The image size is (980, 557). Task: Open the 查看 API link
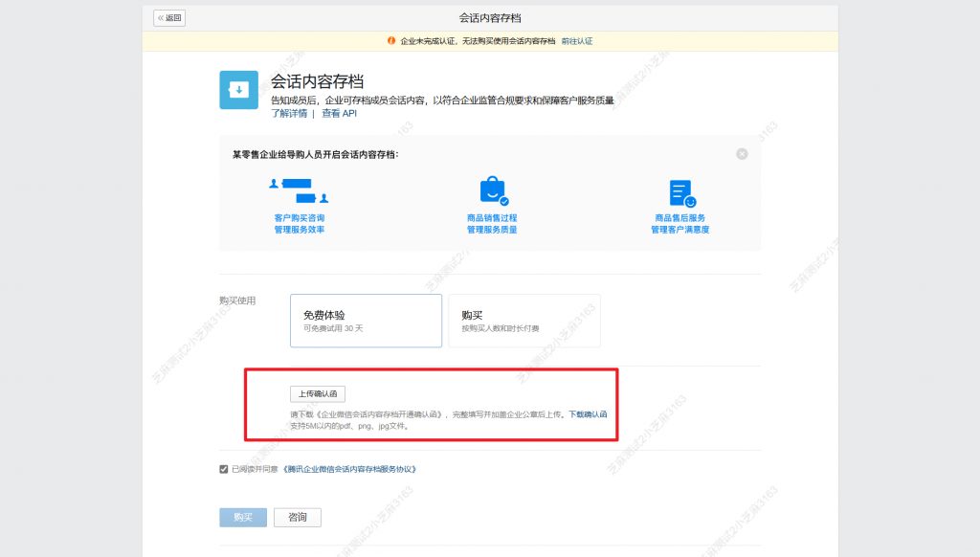click(339, 113)
